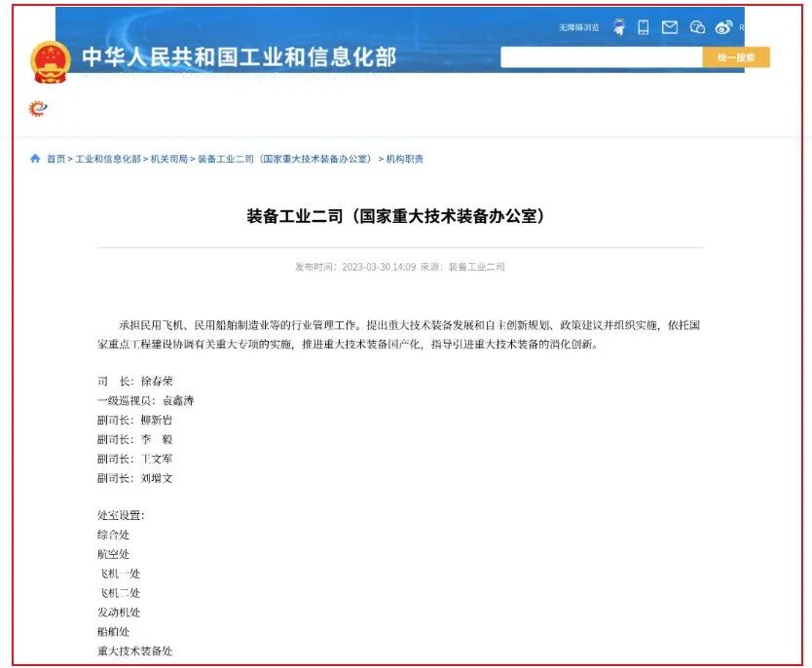Screen dimensions: 812x668
Task: Click the 中华人民共和国工业和信息化部 site title
Action: [x=240, y=56]
